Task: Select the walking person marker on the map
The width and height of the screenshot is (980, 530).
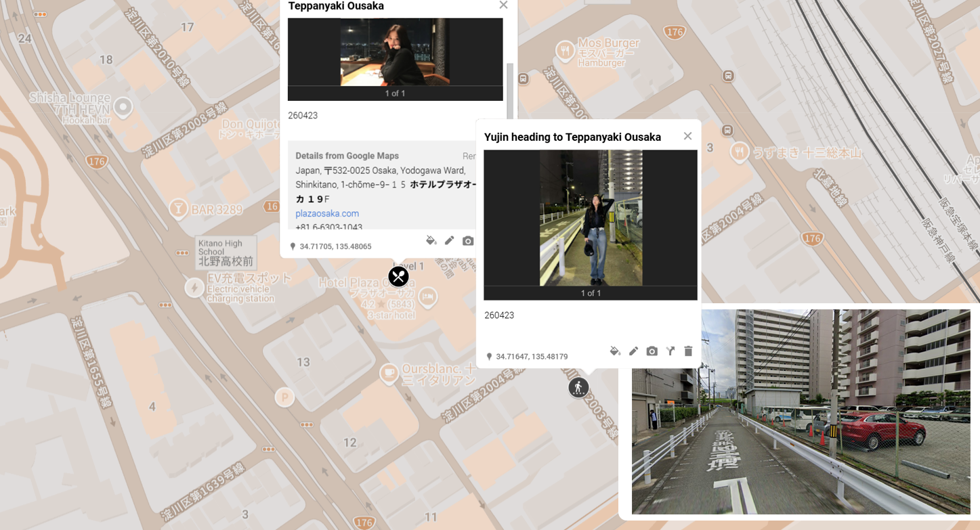Action: pos(578,387)
